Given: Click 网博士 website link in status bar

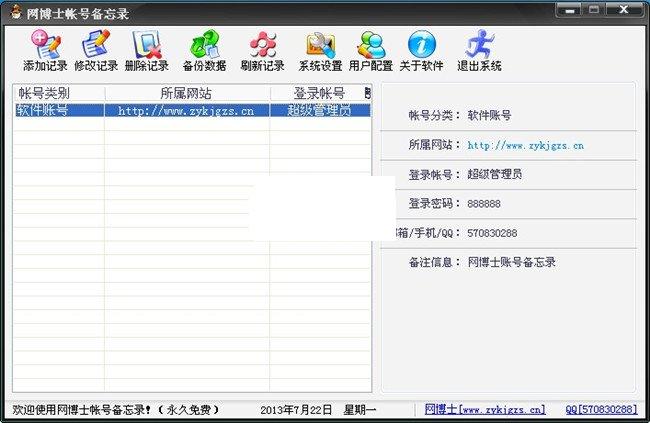Looking at the screenshot, I should tap(485, 410).
